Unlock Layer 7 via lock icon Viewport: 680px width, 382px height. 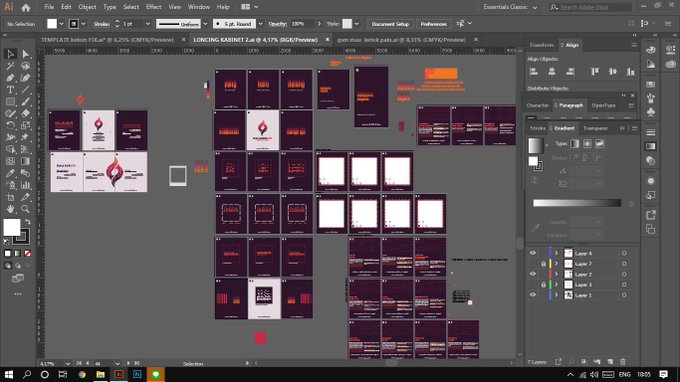click(543, 264)
